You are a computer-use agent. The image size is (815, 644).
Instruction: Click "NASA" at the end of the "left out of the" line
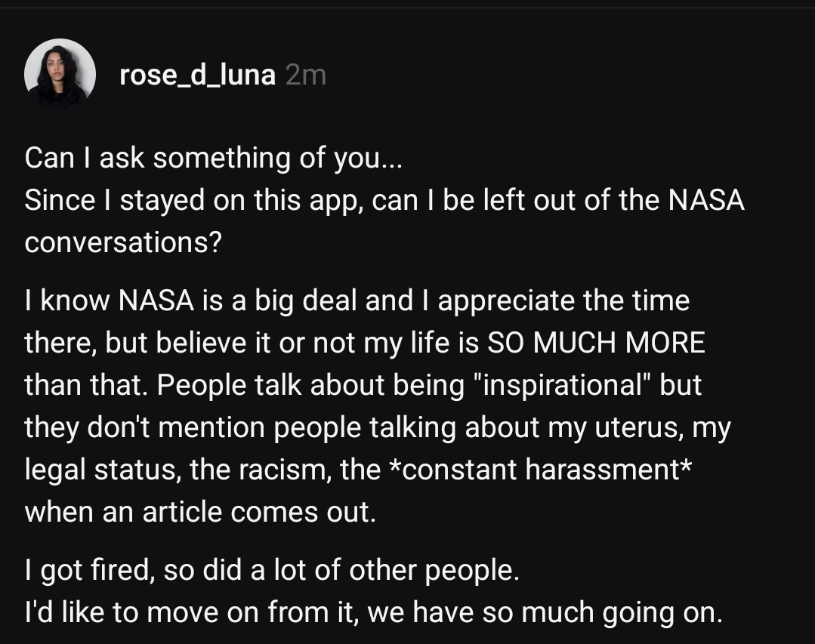706,200
